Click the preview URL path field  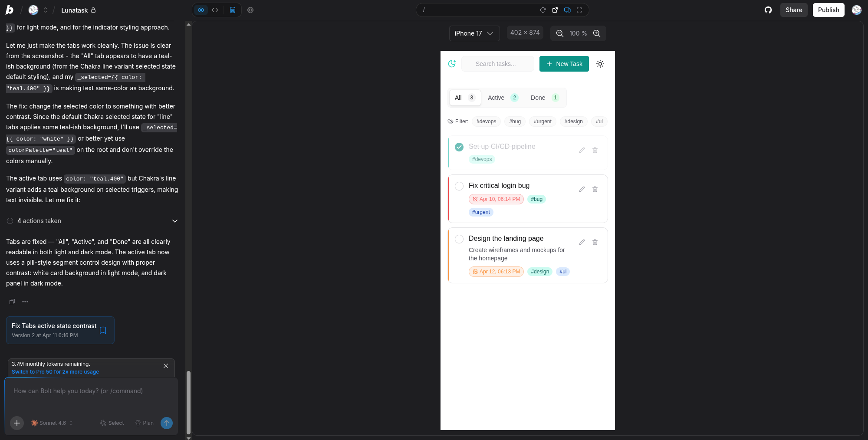tap(477, 10)
